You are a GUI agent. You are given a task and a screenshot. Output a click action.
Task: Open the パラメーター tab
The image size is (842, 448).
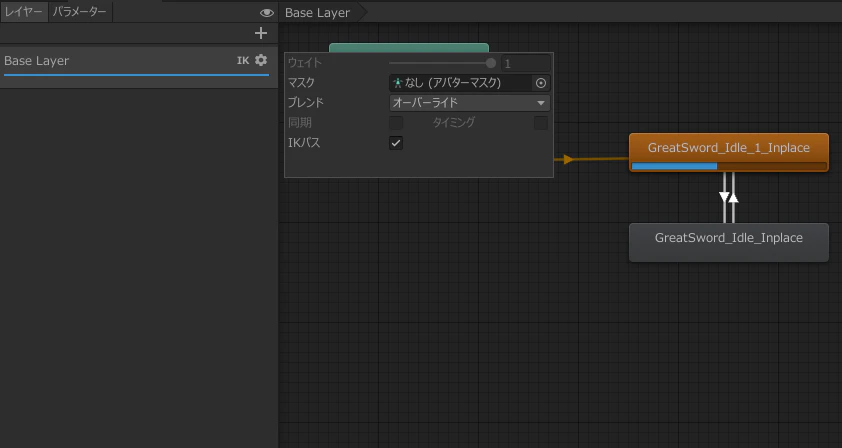tap(79, 11)
